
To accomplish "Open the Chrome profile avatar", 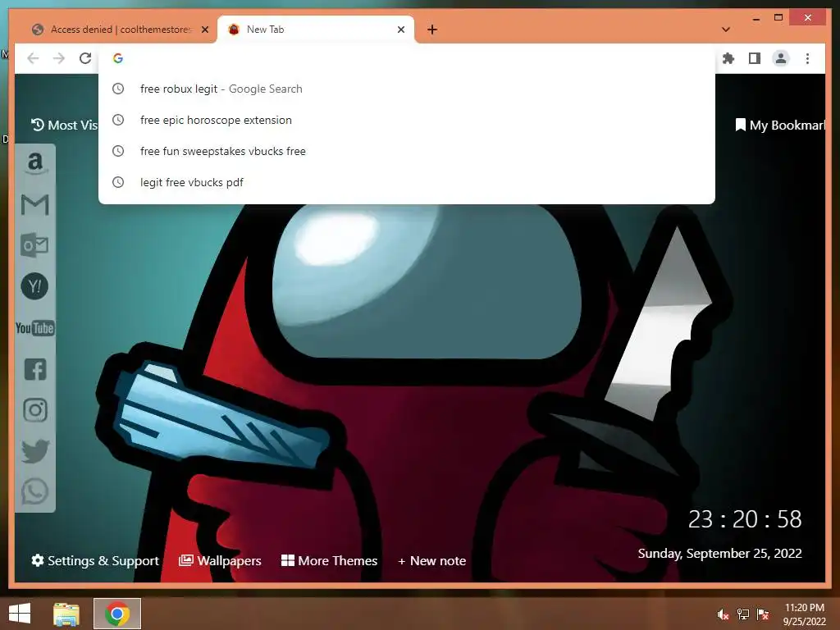I will pos(781,58).
